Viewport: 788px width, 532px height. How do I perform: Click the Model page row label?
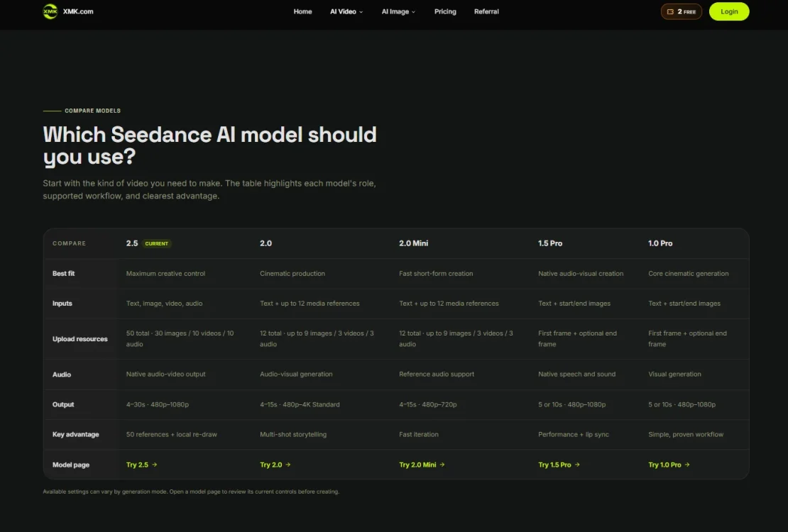point(71,465)
